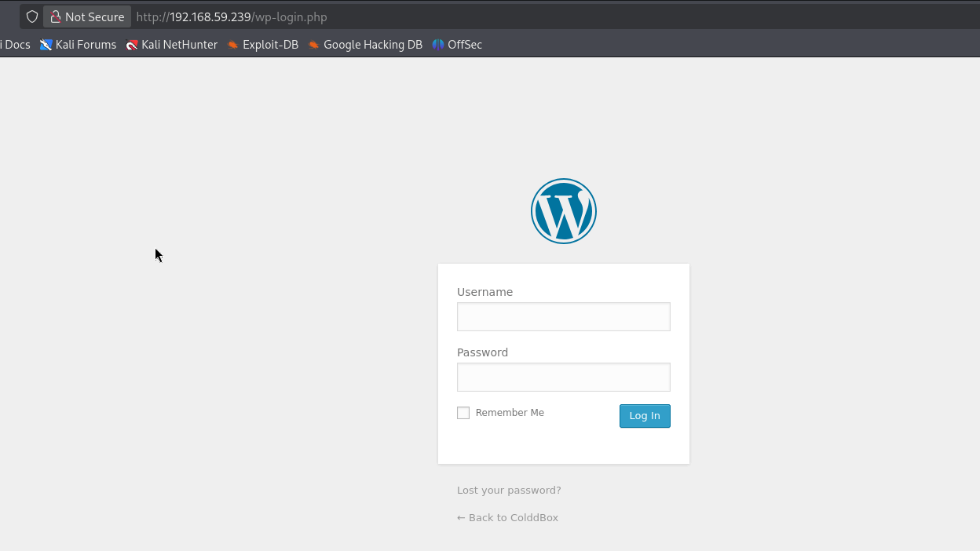Click the Remember Me label text
The height and width of the screenshot is (551, 980).
coord(510,413)
